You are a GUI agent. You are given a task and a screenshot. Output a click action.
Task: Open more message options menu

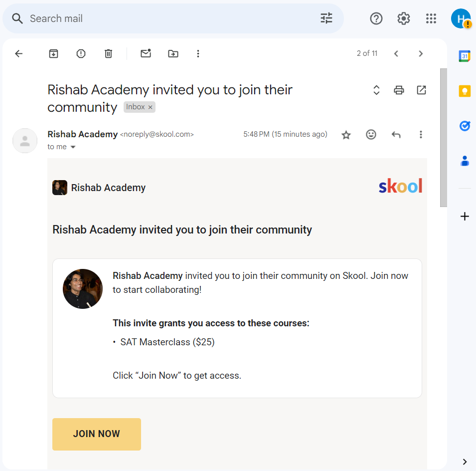click(x=421, y=134)
